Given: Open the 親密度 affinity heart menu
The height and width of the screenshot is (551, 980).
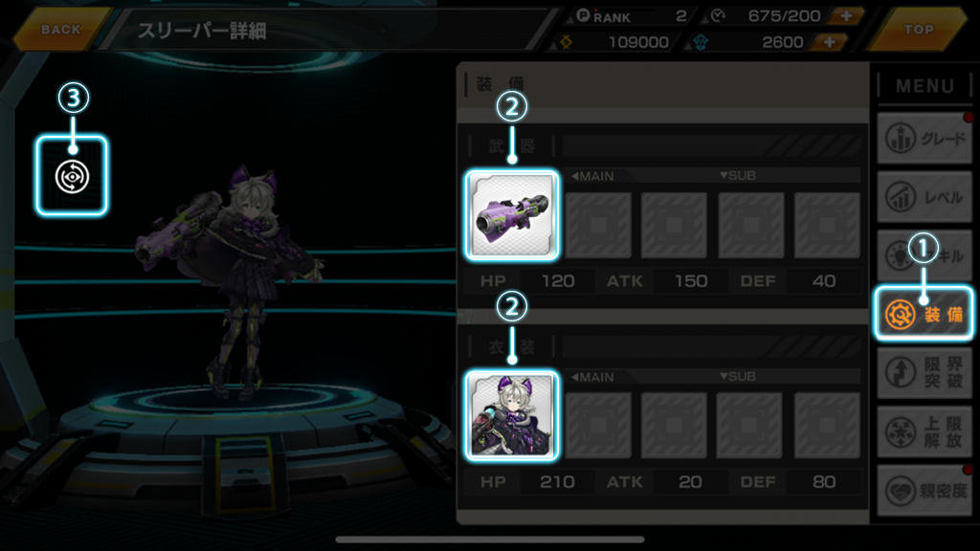Looking at the screenshot, I should [x=924, y=491].
